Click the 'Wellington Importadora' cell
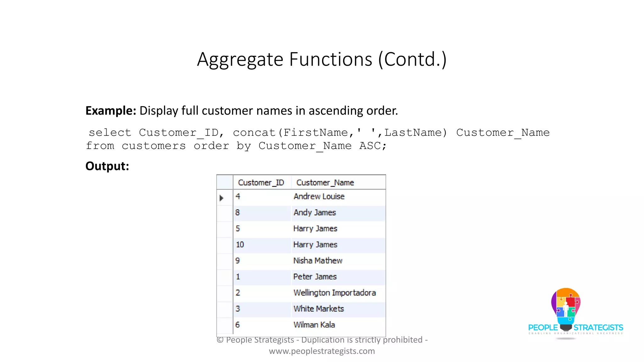The height and width of the screenshot is (362, 644). click(338, 293)
